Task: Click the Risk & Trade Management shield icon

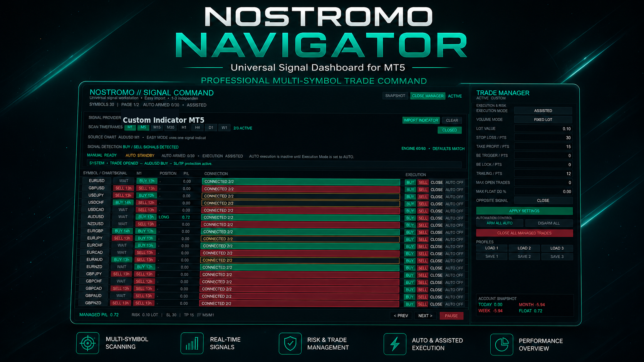Action: tap(290, 344)
